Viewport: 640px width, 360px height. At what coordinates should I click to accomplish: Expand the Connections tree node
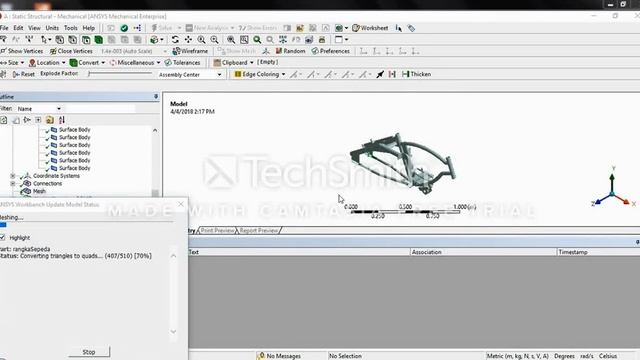[x=13, y=184]
